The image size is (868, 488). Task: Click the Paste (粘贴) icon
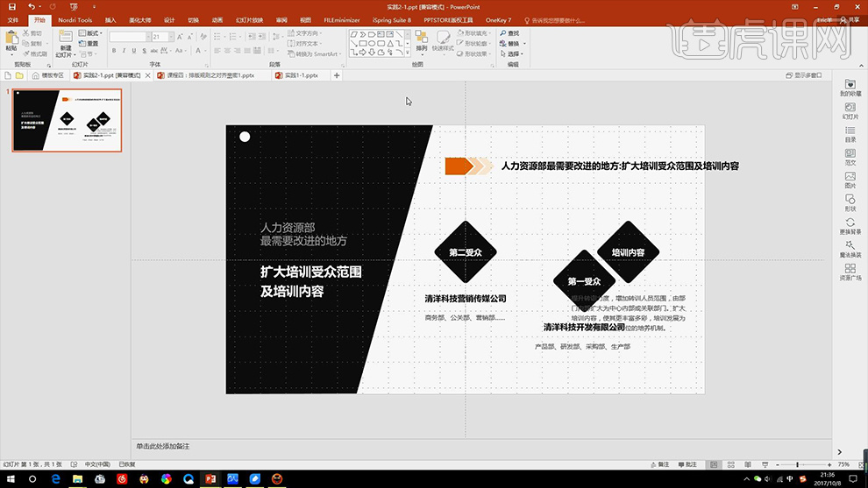[11, 38]
